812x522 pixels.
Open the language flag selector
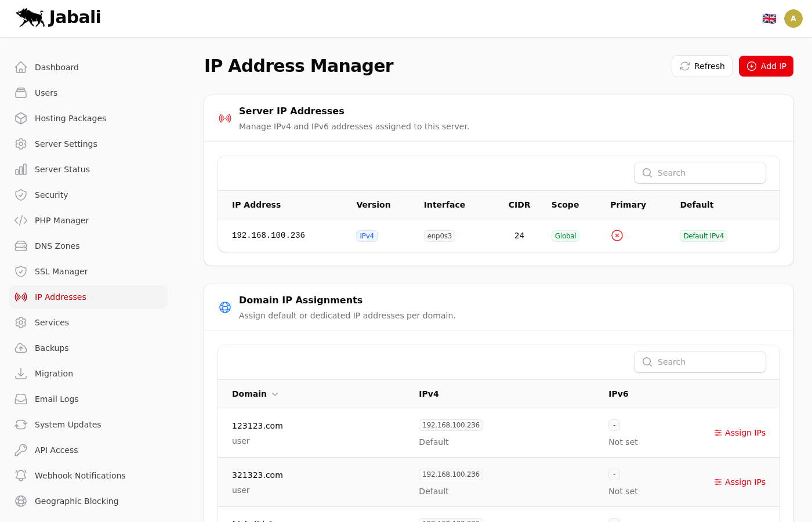click(x=769, y=19)
